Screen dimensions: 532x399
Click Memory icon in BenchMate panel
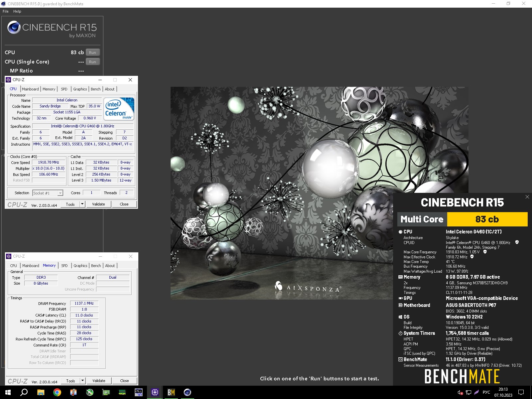coord(400,277)
